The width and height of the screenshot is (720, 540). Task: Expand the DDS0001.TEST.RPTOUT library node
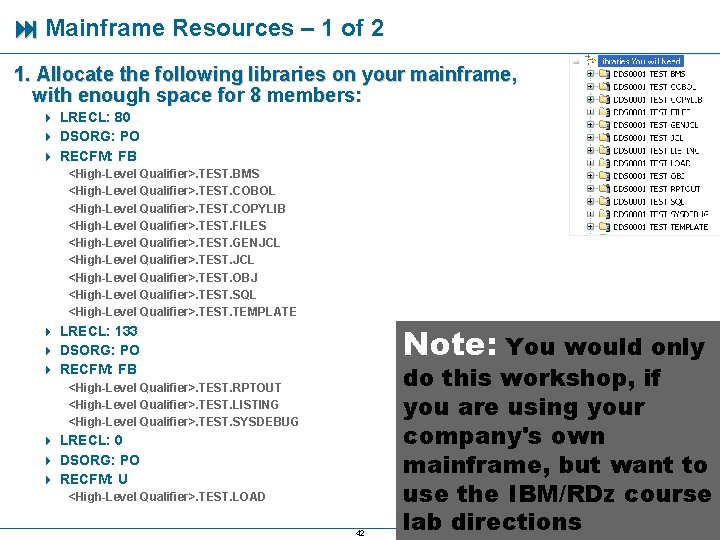[591, 189]
